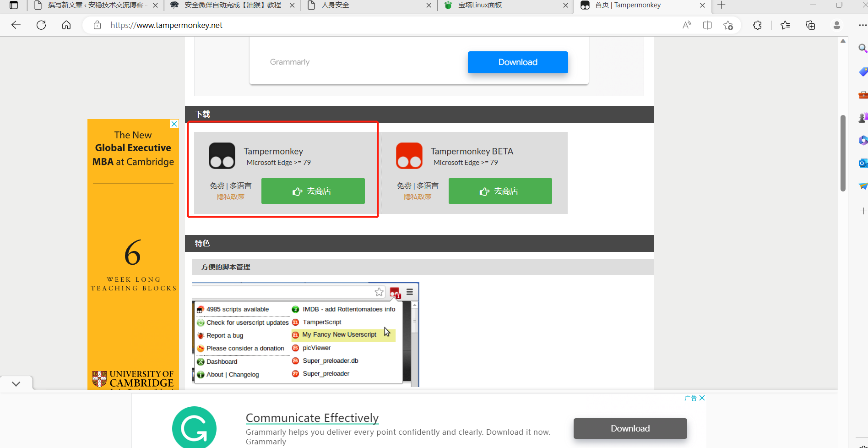
Task: Switch to the 人身安全 tab
Action: click(x=369, y=5)
